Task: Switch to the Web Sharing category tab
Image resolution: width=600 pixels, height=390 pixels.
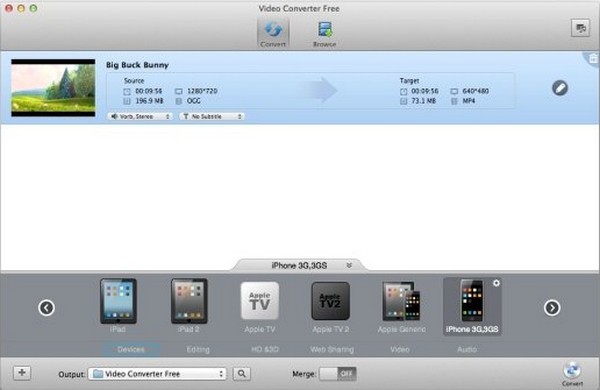Action: coord(332,349)
